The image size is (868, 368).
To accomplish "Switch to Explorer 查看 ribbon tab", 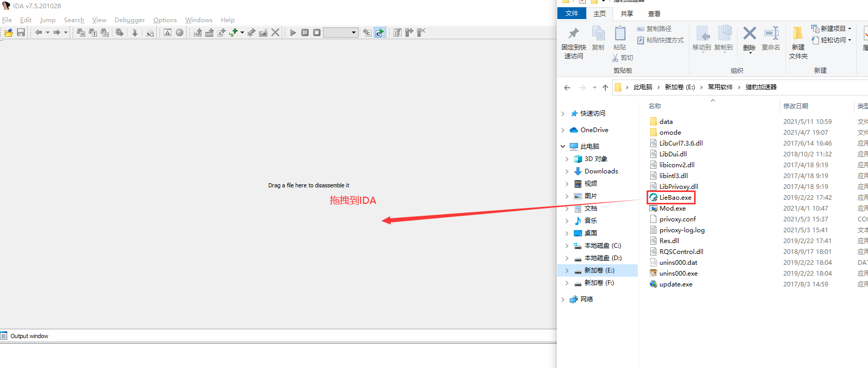I will [x=654, y=14].
